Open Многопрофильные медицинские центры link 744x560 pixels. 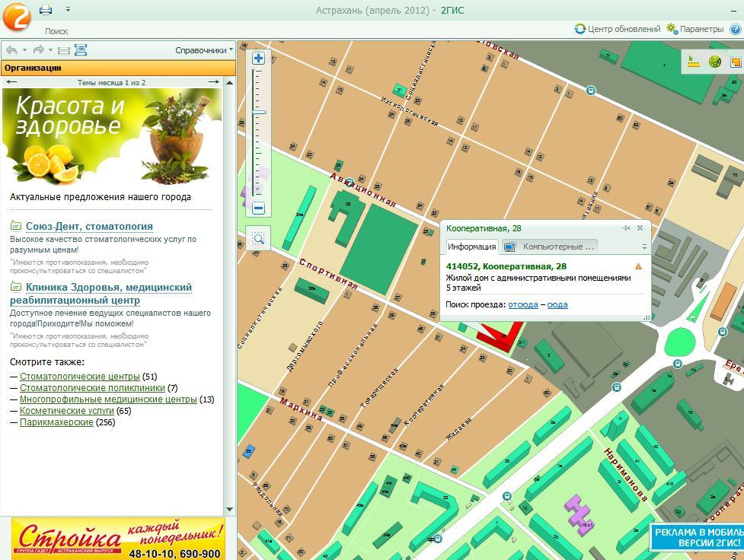pos(108,399)
